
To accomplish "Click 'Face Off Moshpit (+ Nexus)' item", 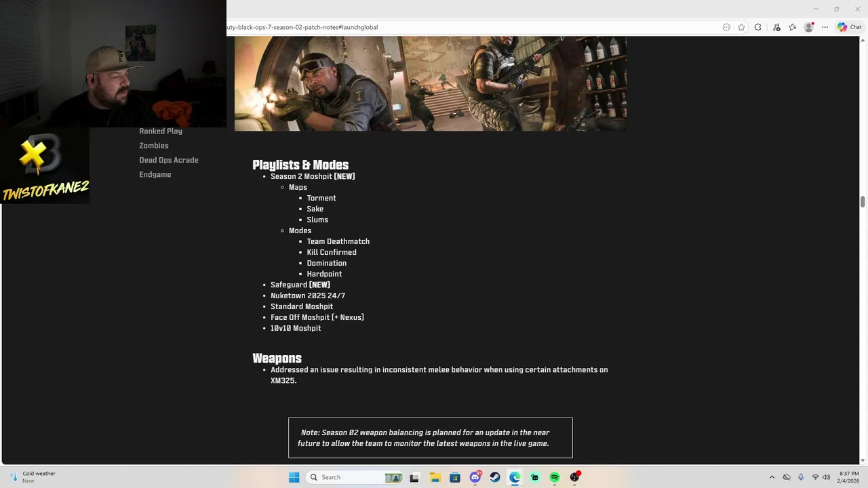I will click(x=317, y=317).
